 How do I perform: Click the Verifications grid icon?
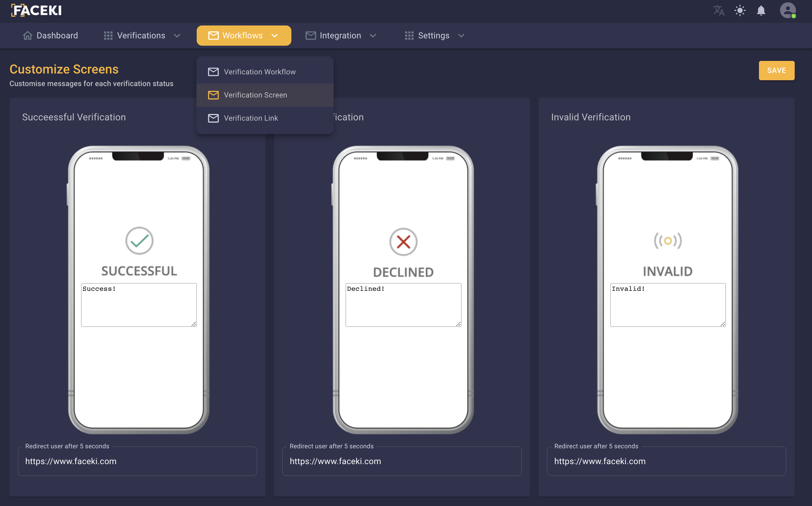click(x=108, y=35)
